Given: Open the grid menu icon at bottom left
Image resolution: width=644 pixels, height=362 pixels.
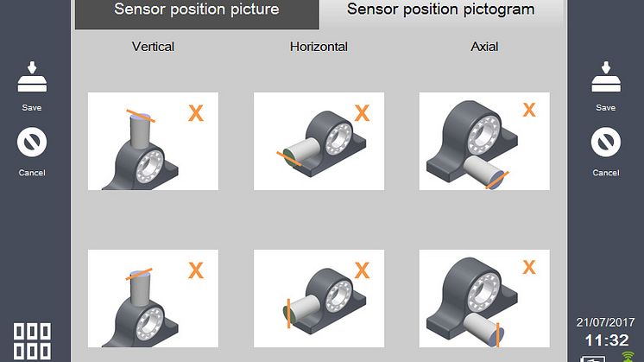Looking at the screenshot, I should point(32,341).
